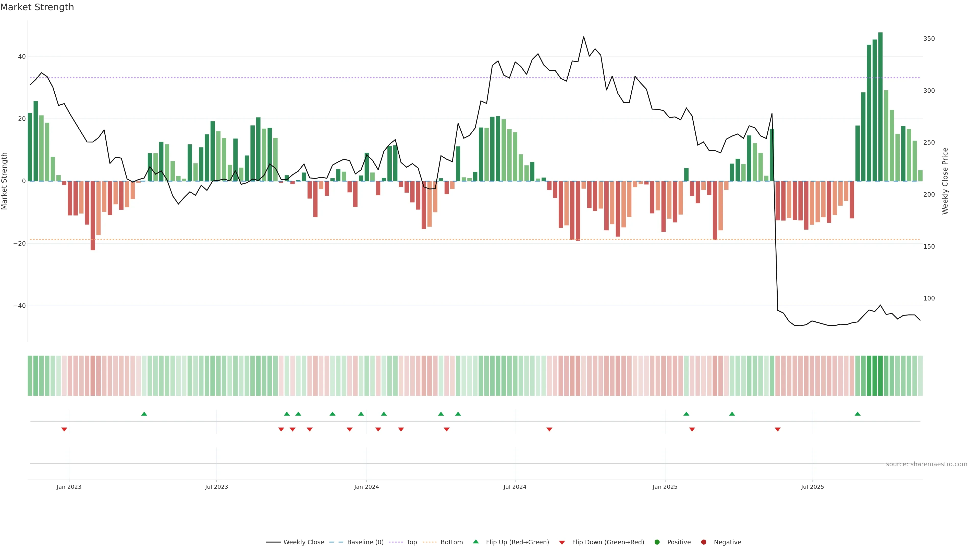This screenshot has height=551, width=980.
Task: Click the Jul 2025 x-axis label
Action: (812, 487)
